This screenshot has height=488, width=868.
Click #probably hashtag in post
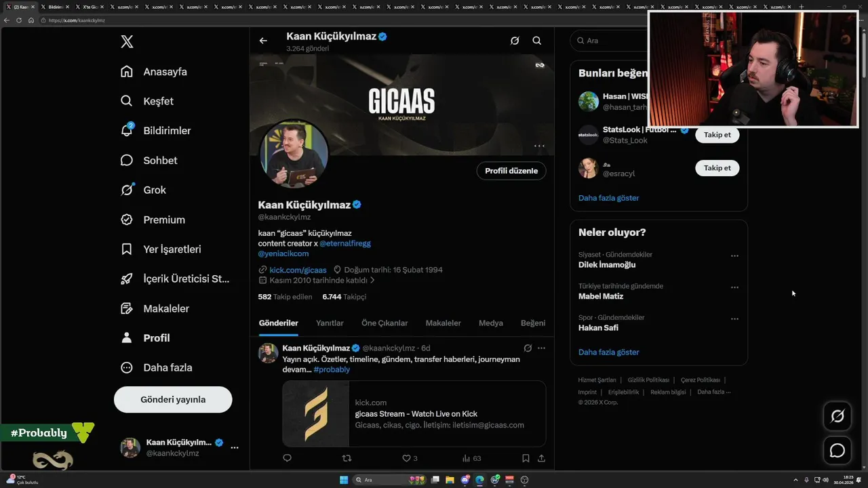click(332, 370)
